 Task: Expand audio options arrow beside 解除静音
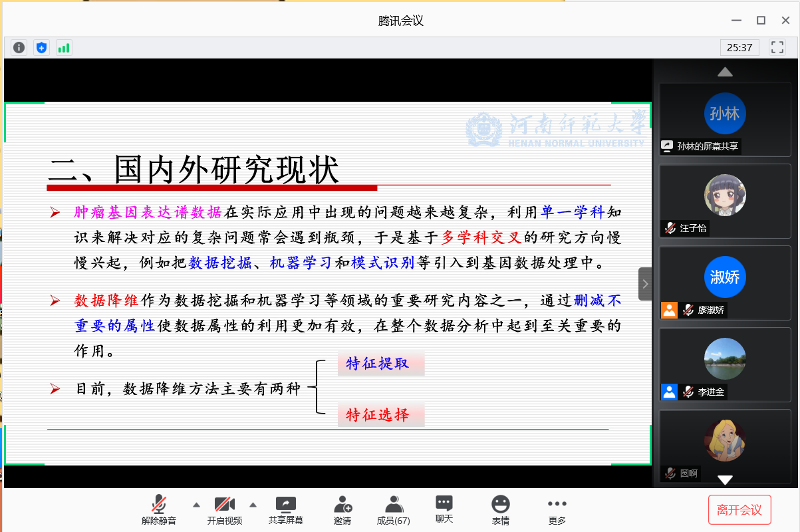(x=196, y=505)
